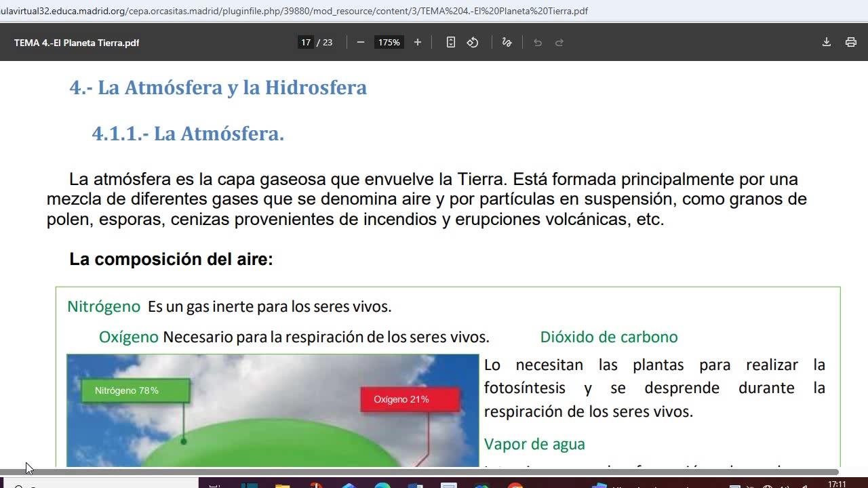Image resolution: width=868 pixels, height=488 pixels.
Task: Click the sentence 'Es un gas inerte para los seres vivos.'
Action: 270,306
